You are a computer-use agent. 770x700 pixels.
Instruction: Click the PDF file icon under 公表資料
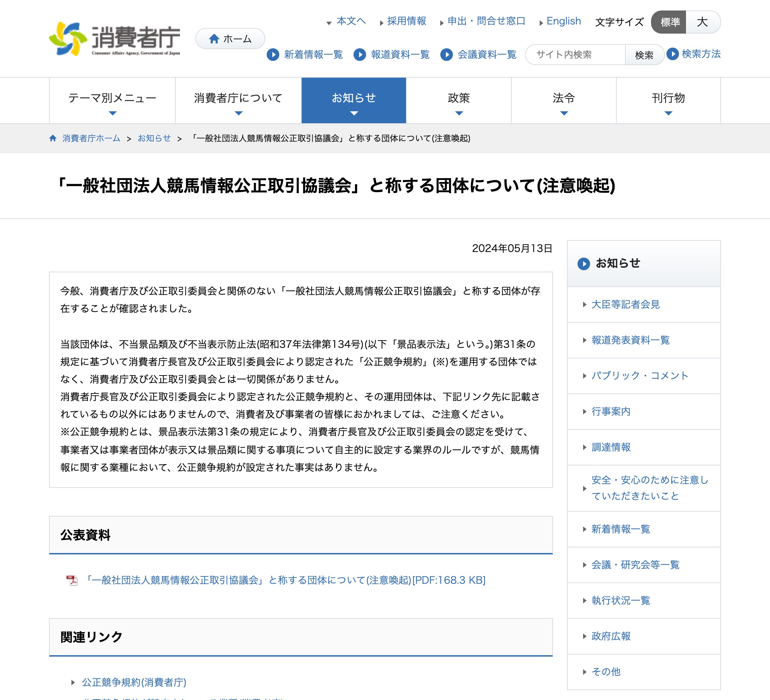[x=72, y=580]
